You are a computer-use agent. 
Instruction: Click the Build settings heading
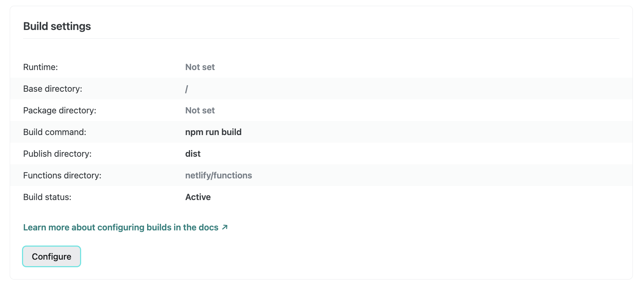click(57, 26)
